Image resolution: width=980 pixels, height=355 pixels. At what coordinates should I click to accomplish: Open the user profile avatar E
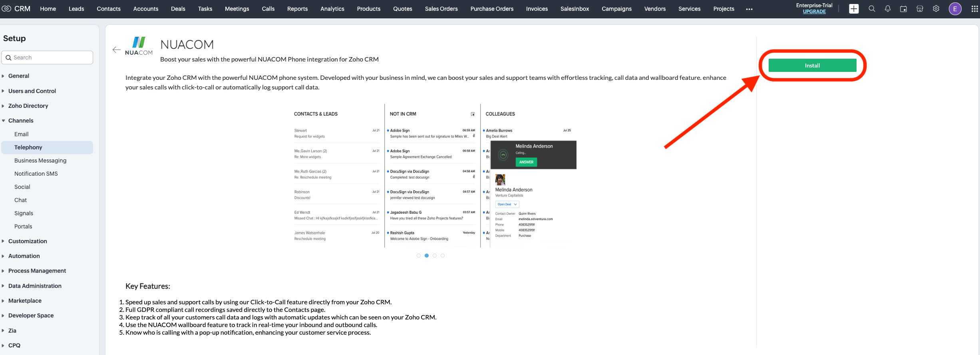(955, 9)
